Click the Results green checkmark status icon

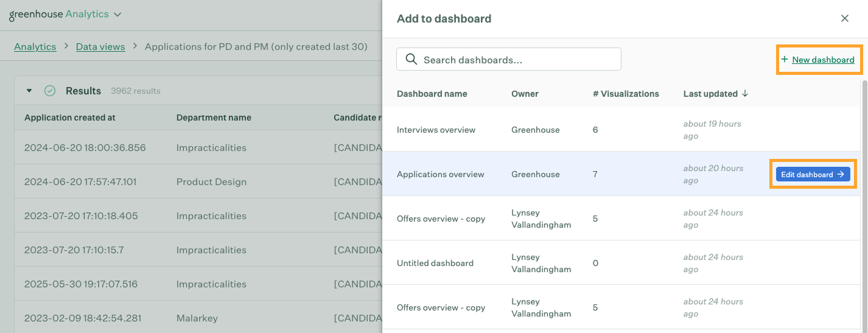[50, 91]
